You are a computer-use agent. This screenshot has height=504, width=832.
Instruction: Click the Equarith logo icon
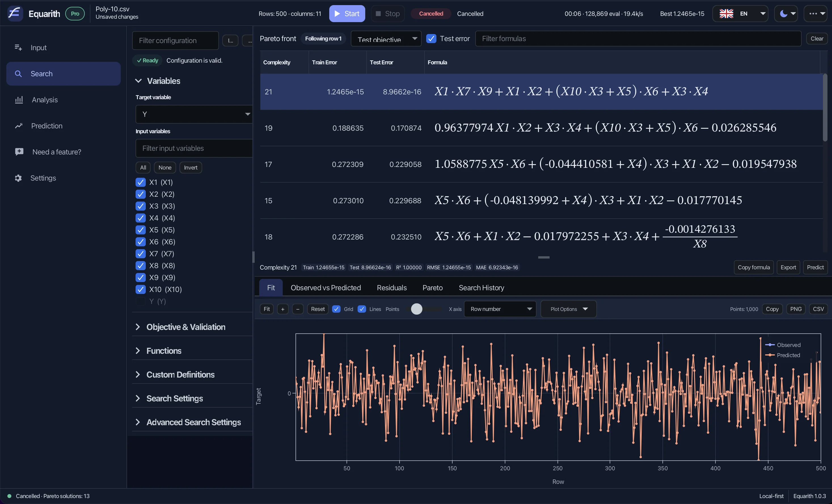[15, 14]
